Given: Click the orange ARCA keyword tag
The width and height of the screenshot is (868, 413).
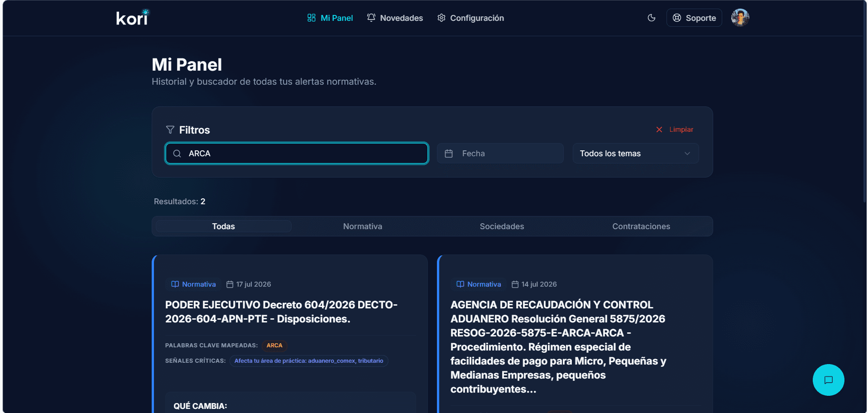Looking at the screenshot, I should pos(274,346).
